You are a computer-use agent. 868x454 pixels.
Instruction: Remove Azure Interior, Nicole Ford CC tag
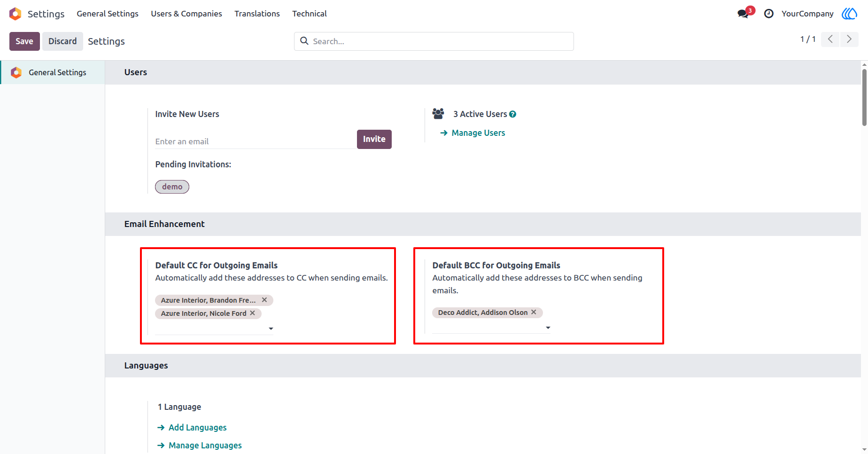253,313
